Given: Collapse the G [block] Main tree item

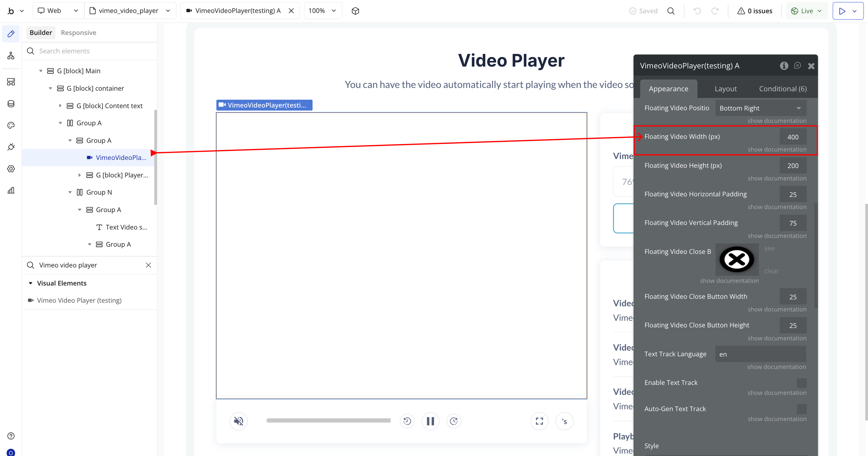Looking at the screenshot, I should 41,71.
